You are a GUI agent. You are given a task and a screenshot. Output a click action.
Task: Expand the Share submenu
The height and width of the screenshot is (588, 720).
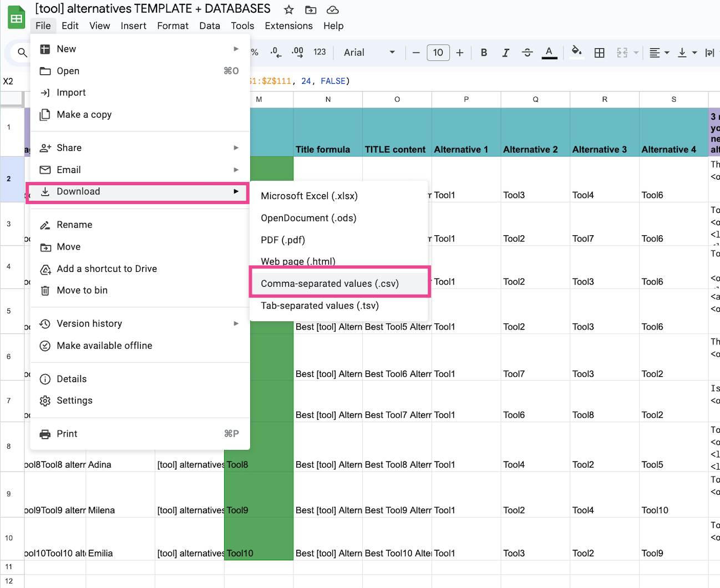coord(140,148)
